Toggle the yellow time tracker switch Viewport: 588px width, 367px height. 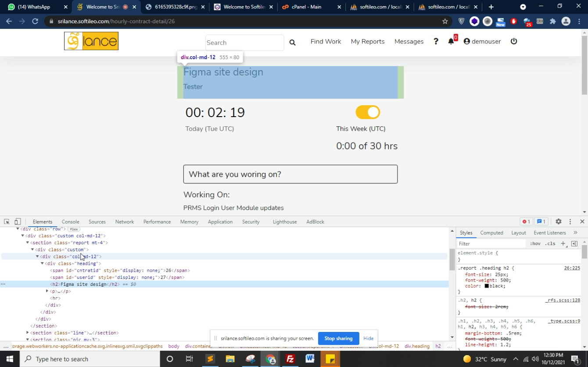click(367, 112)
